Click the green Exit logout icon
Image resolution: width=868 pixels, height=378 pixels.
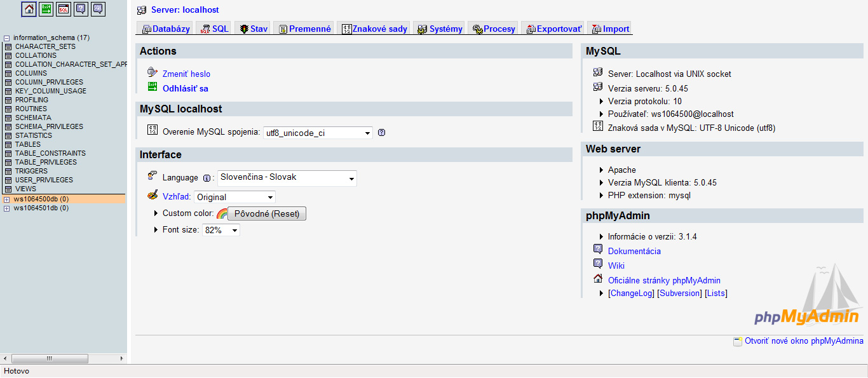pyautogui.click(x=46, y=9)
